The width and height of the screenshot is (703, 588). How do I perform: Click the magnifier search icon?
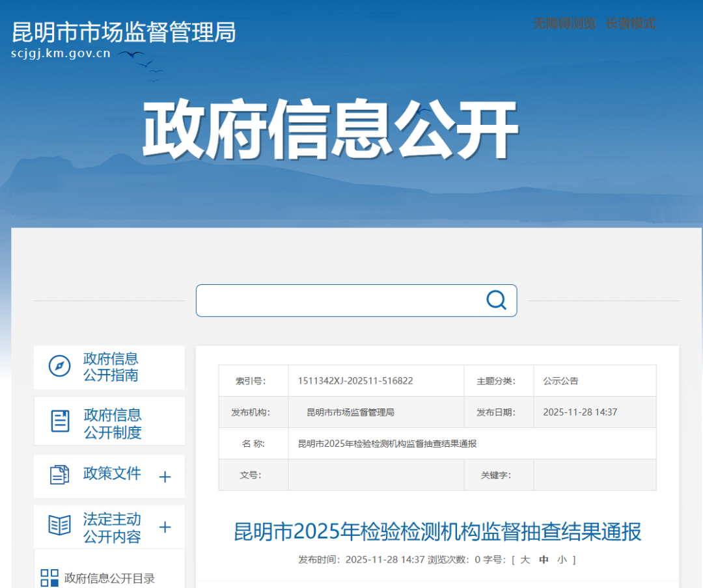click(x=496, y=300)
